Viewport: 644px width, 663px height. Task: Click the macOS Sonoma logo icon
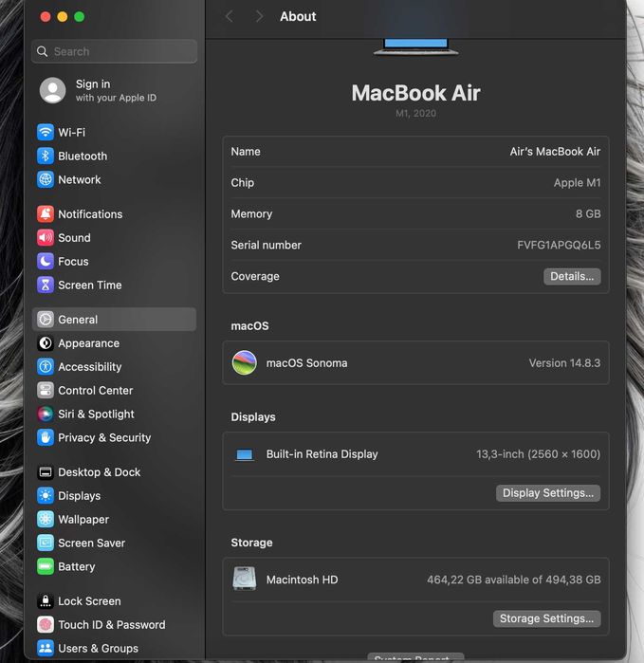pyautogui.click(x=245, y=362)
